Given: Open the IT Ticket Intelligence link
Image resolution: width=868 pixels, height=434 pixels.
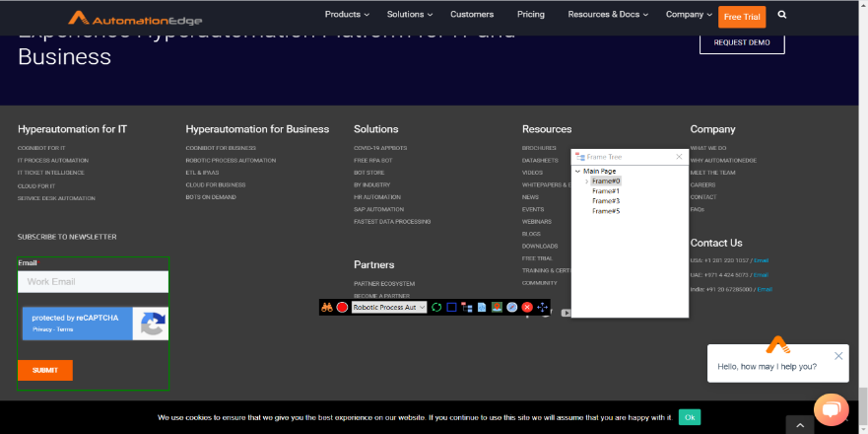Looking at the screenshot, I should 51,173.
